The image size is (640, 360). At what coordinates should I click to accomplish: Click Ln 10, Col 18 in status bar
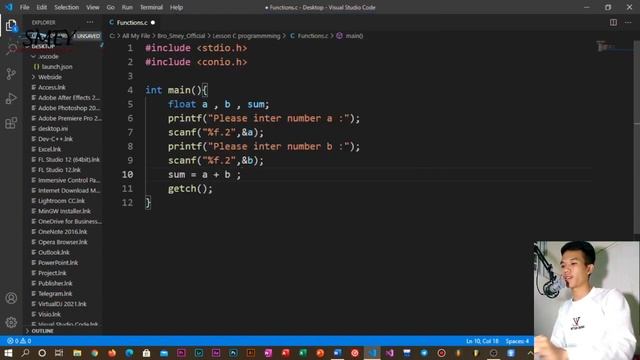(x=482, y=341)
